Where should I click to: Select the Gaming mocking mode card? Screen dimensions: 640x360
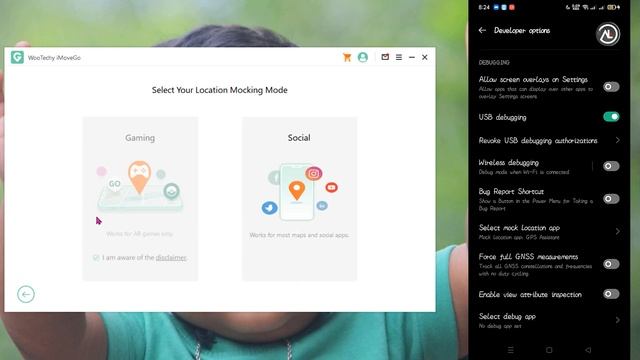point(140,199)
